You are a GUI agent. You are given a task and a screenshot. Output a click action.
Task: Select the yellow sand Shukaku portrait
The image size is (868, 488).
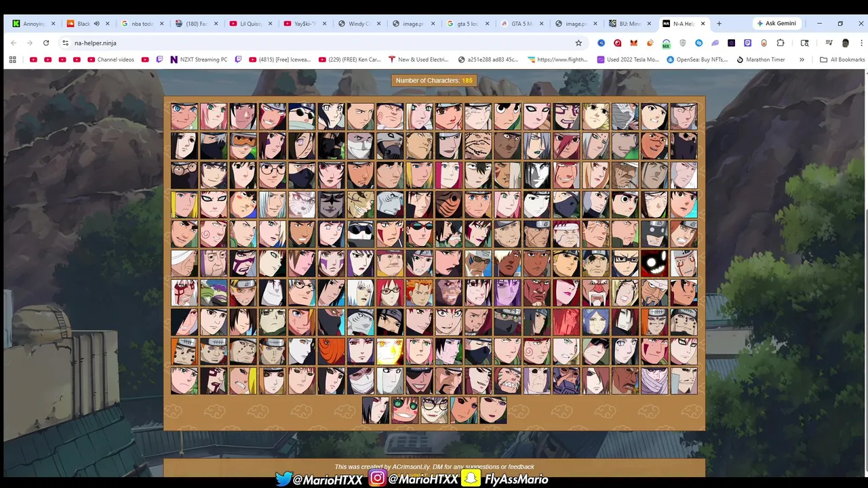[x=361, y=205]
